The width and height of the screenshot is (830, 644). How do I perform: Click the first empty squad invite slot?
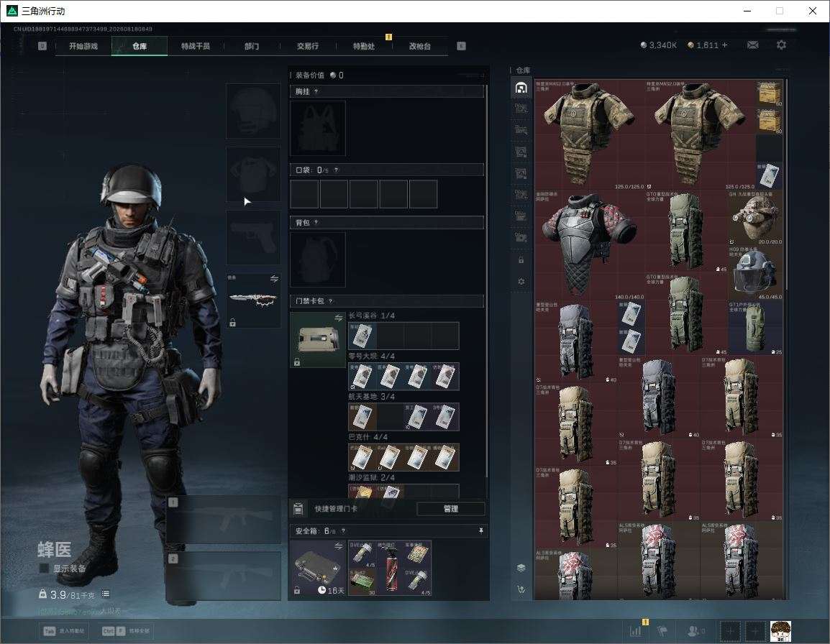[x=729, y=631]
